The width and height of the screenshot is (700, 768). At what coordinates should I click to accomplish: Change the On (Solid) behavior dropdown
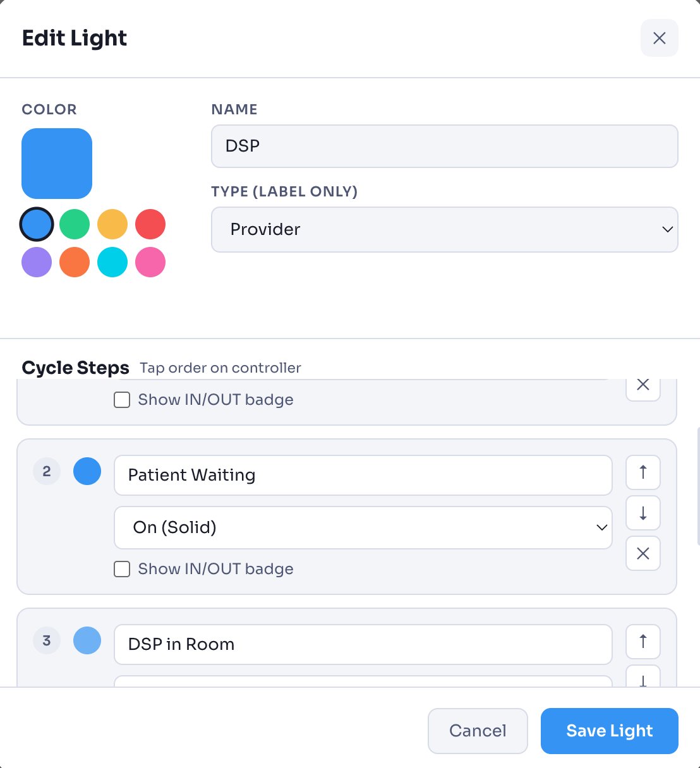(363, 527)
